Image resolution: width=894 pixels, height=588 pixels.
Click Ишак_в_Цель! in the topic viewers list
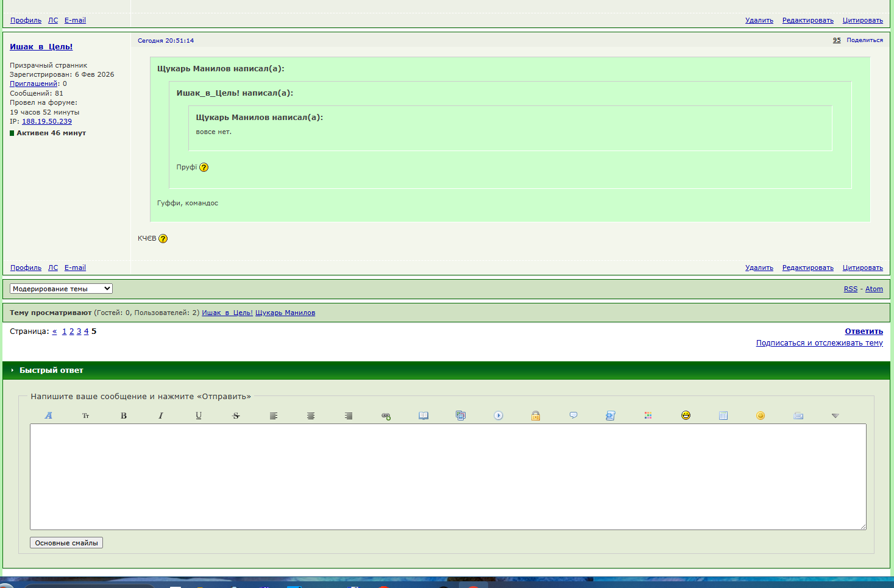tap(227, 313)
